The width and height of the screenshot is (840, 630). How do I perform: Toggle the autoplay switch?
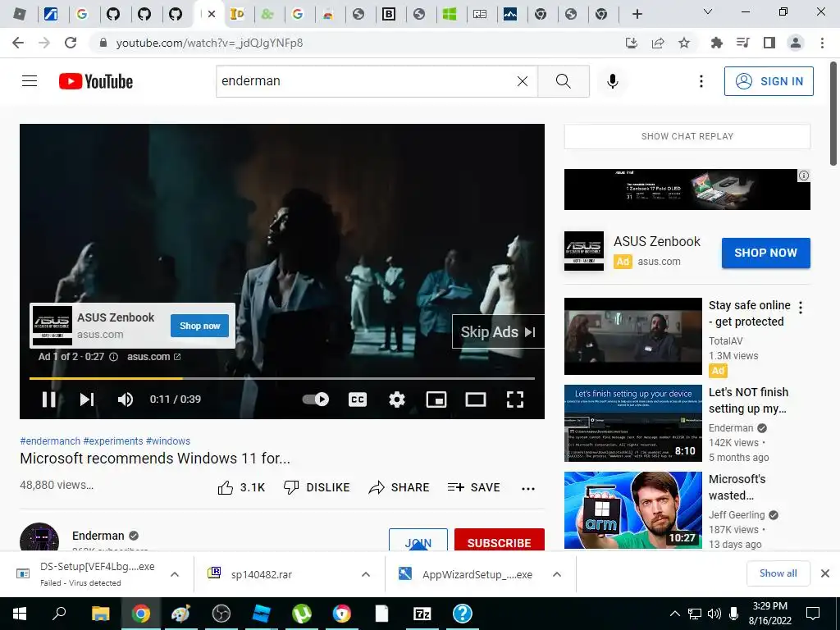click(x=316, y=399)
